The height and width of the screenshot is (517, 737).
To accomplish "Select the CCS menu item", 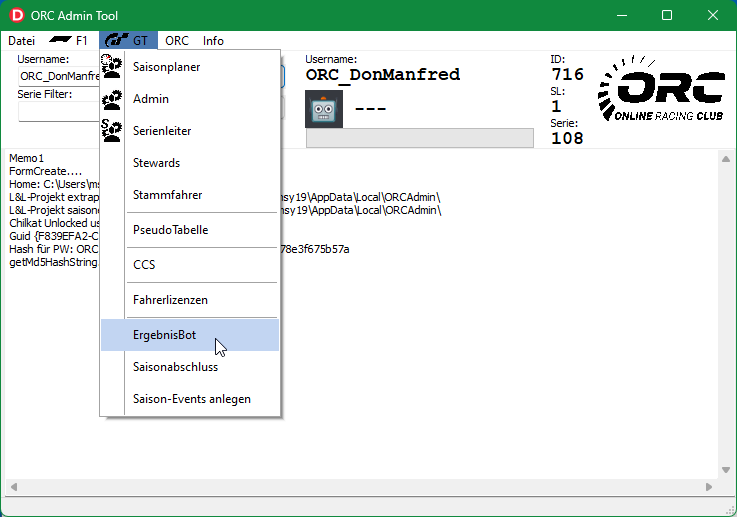I will (144, 265).
